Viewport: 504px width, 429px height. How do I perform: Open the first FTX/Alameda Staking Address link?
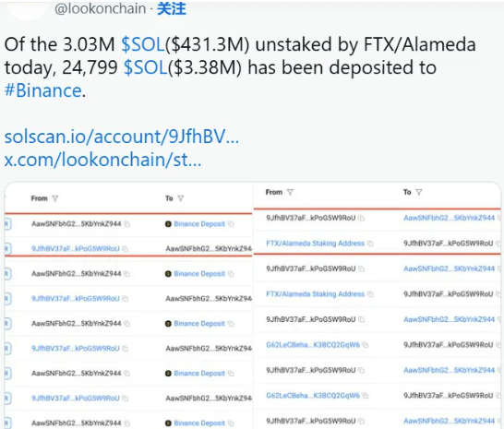[315, 244]
